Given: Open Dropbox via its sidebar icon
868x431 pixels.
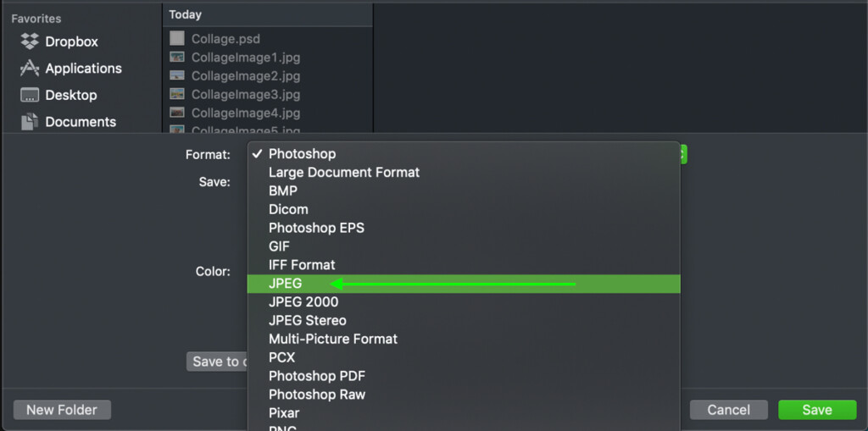Looking at the screenshot, I should [30, 41].
